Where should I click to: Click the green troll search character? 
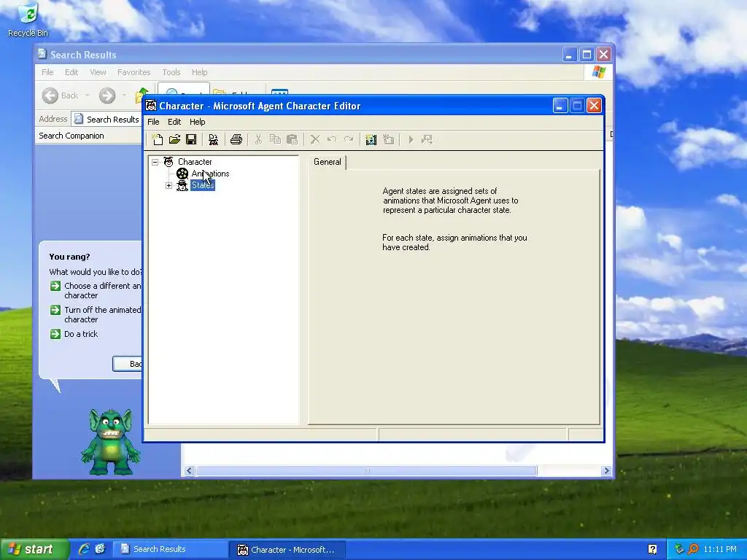[111, 441]
